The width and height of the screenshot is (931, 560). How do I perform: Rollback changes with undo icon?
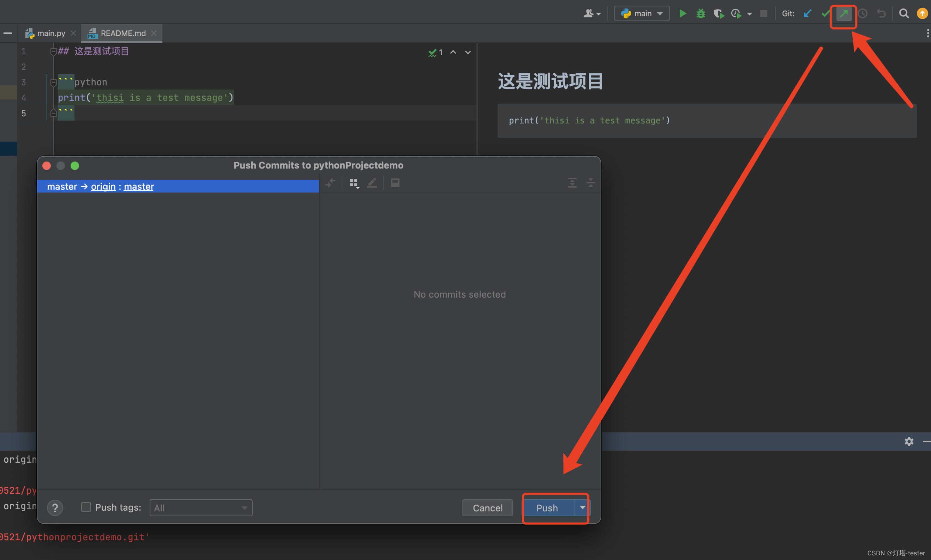[881, 14]
